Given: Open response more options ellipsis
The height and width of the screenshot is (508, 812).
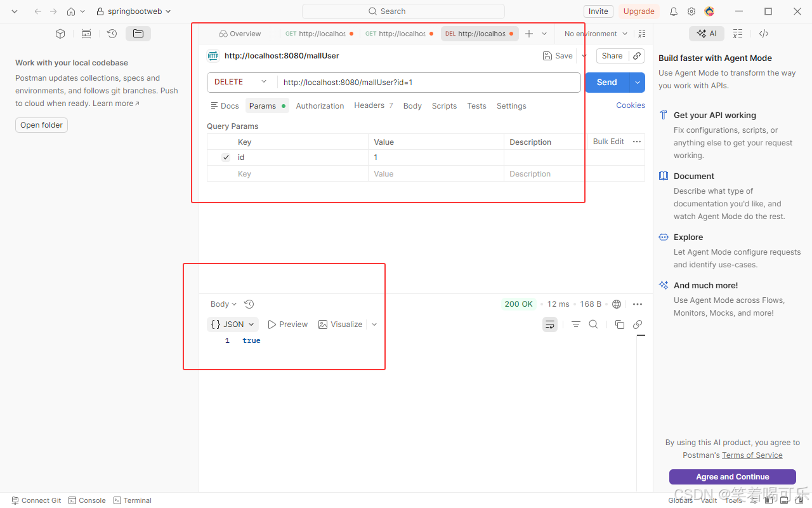Looking at the screenshot, I should pyautogui.click(x=638, y=304).
